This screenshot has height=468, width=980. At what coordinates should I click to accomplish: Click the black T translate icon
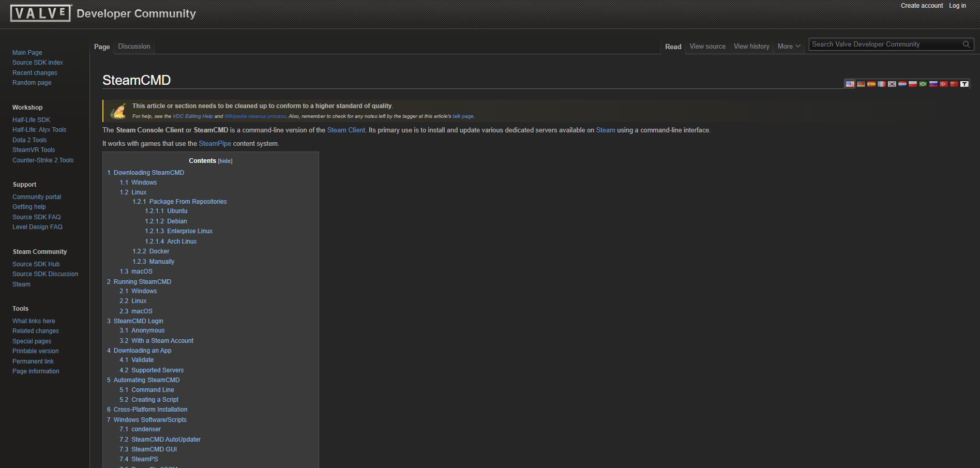(964, 84)
